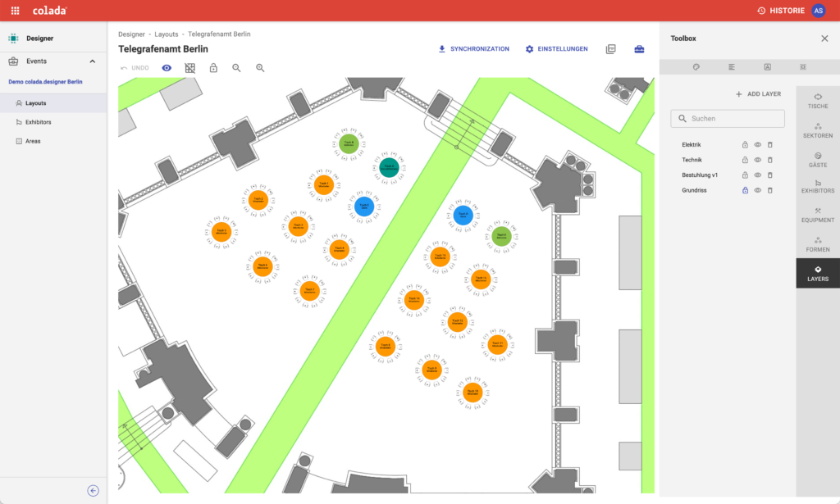Switch to the Tische toolbox tab
Screen dimensions: 840x504
[817, 101]
